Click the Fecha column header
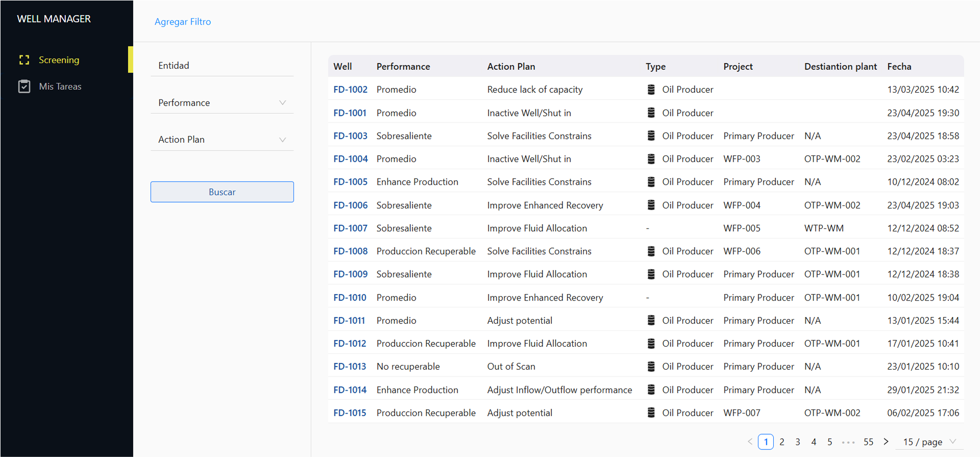 click(899, 66)
